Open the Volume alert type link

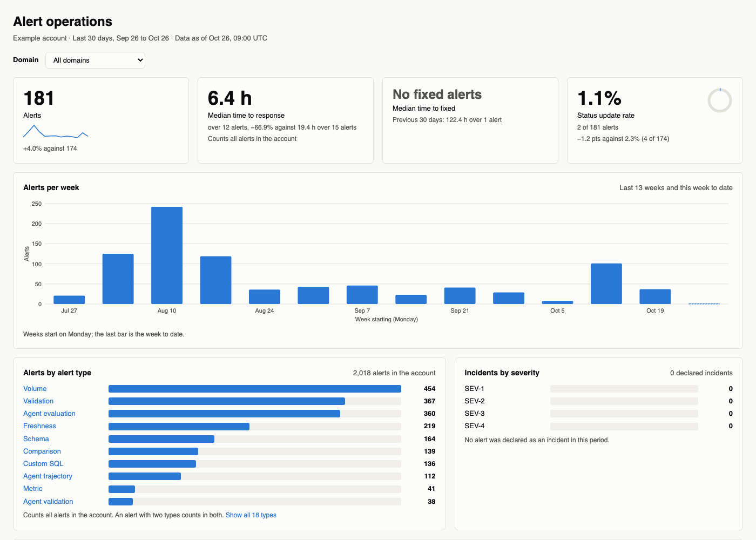pyautogui.click(x=35, y=389)
